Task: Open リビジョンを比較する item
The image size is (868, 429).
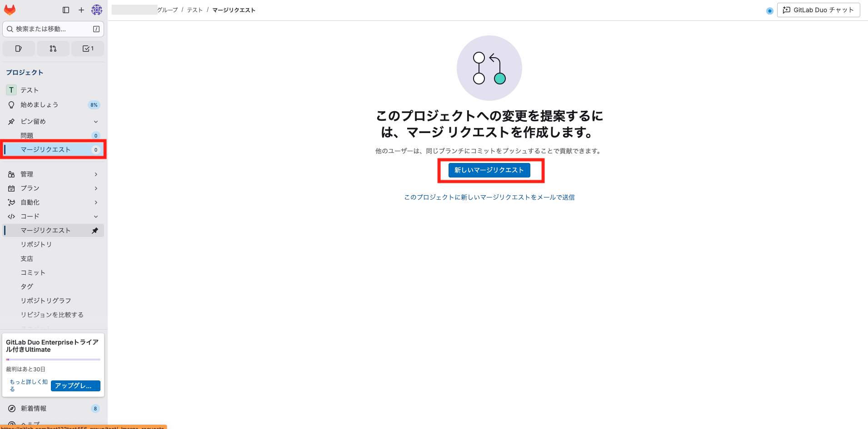Action: click(x=53, y=315)
